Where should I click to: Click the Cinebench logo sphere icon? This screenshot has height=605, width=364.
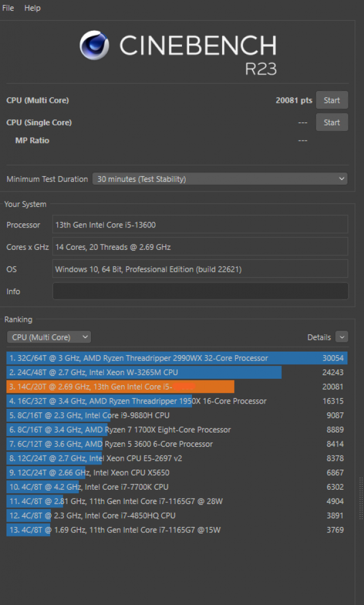tap(94, 45)
